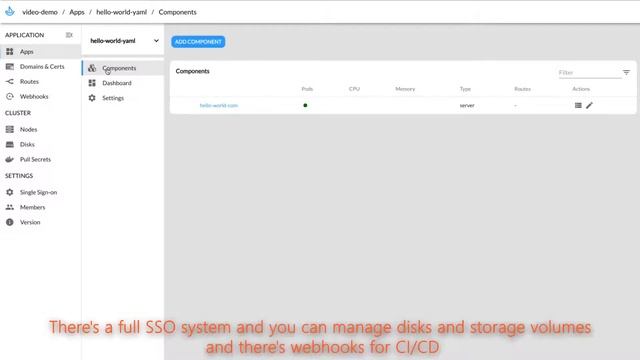Open Disks under Cluster
The image size is (640, 360).
[40, 144]
